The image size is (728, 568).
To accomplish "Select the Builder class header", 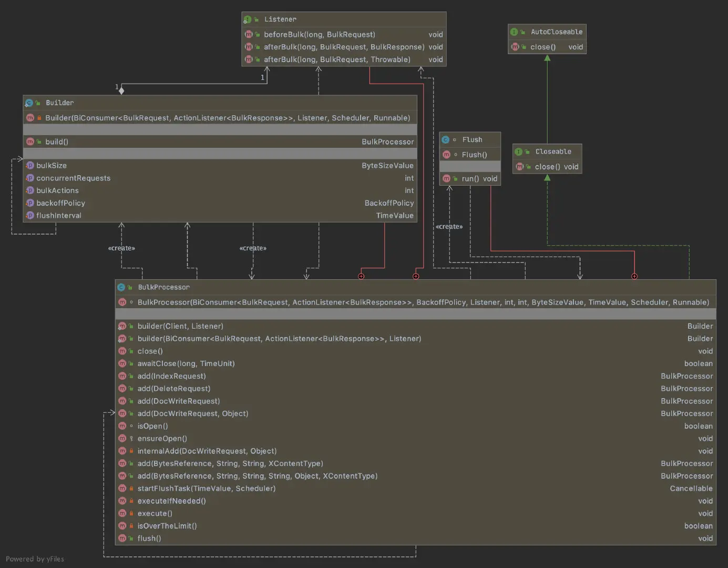I will 220,103.
